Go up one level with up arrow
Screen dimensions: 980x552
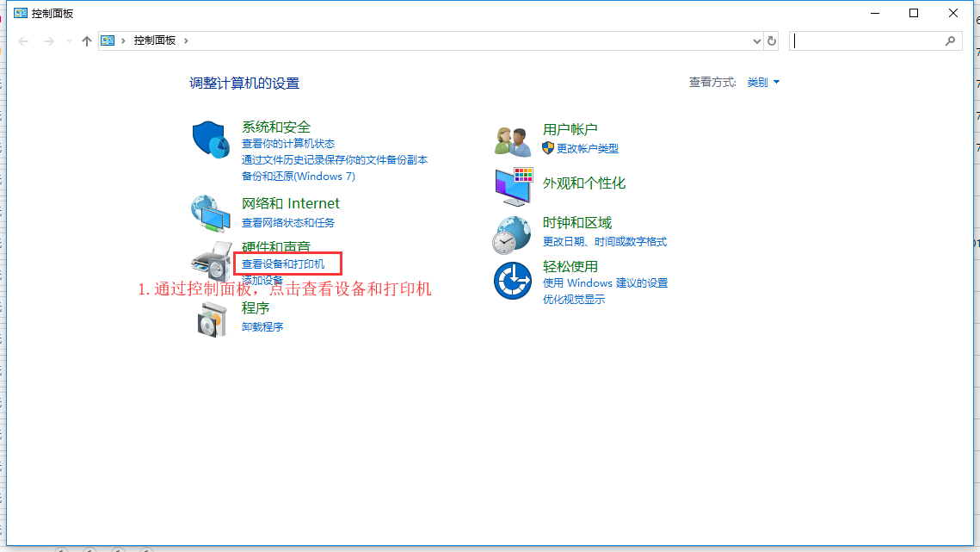pos(86,41)
